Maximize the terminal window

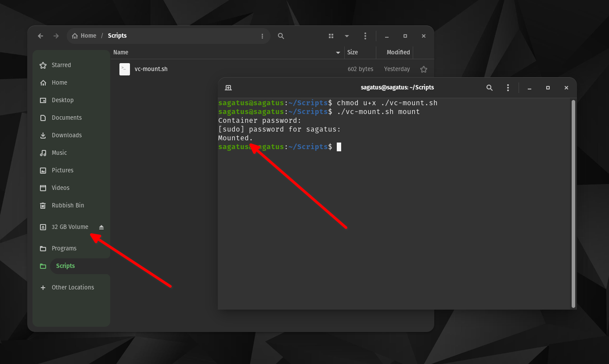[548, 88]
